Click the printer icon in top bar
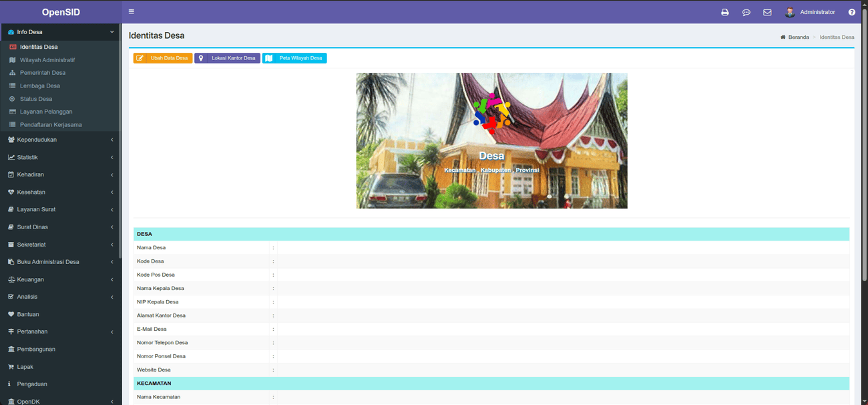This screenshot has height=405, width=868. pyautogui.click(x=724, y=12)
